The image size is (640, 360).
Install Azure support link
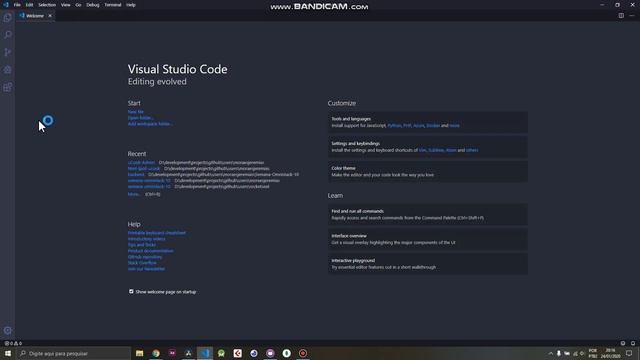coord(418,126)
